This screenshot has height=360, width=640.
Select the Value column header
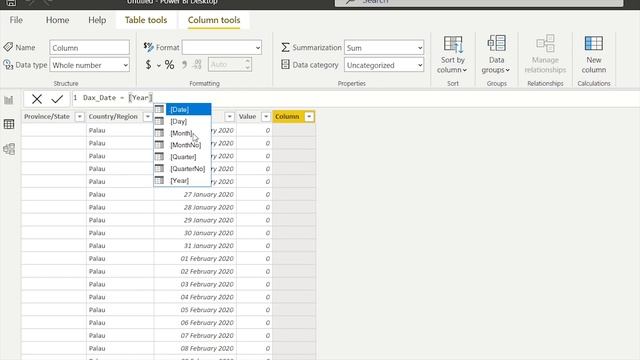click(247, 117)
